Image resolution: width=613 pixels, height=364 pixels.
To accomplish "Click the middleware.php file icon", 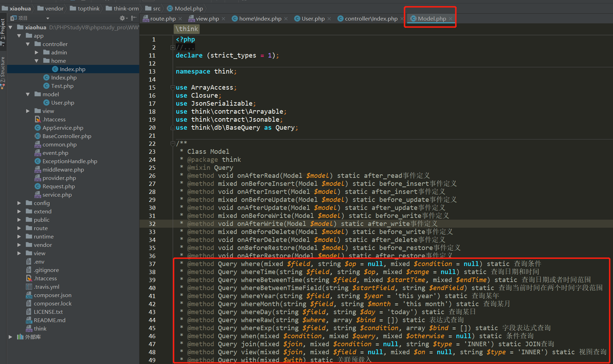I will 38,169.
